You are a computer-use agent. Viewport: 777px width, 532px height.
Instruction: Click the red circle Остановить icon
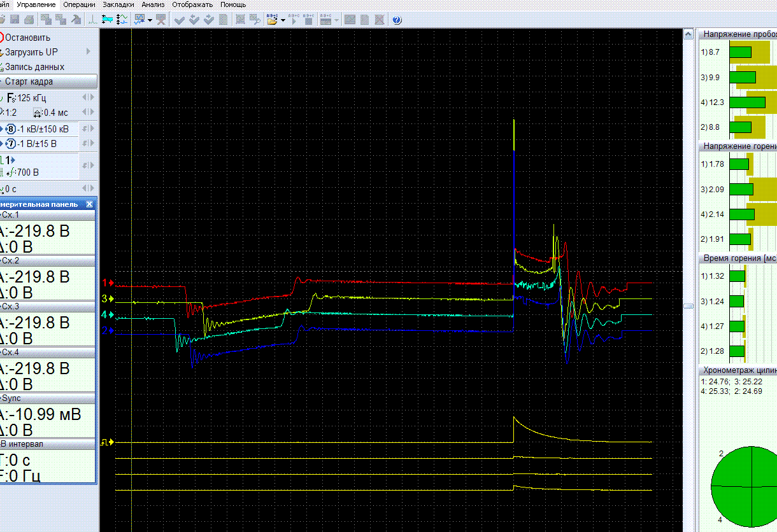(x=1, y=38)
